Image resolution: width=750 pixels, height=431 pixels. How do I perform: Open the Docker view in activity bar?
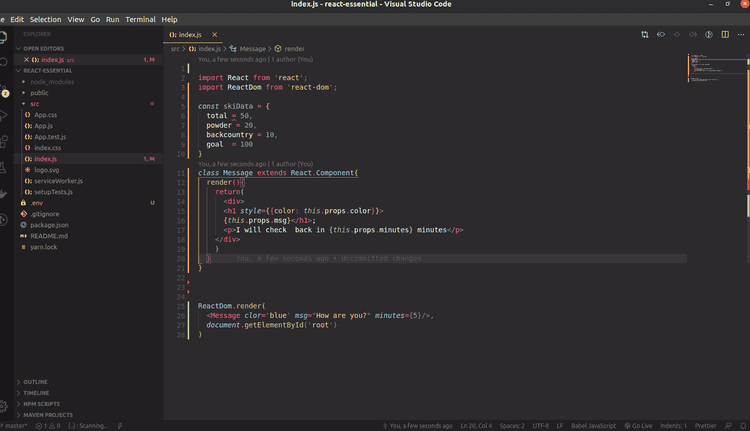[x=3, y=194]
